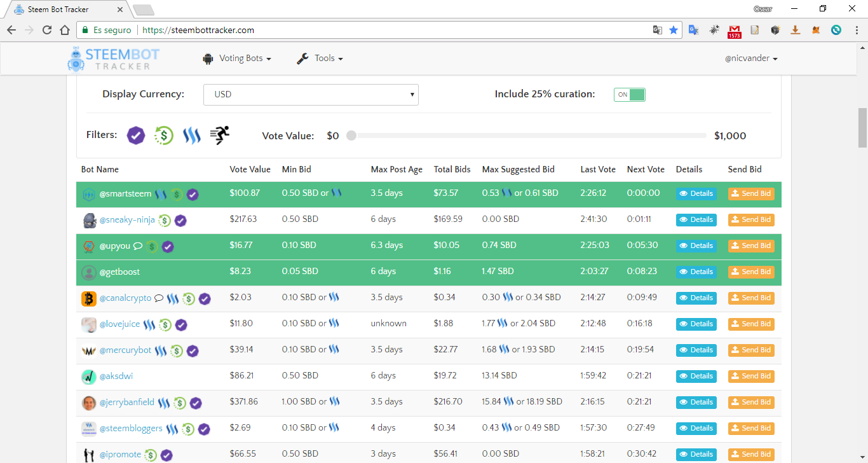Click the orange download extension icon
The width and height of the screenshot is (868, 463).
[x=796, y=30]
